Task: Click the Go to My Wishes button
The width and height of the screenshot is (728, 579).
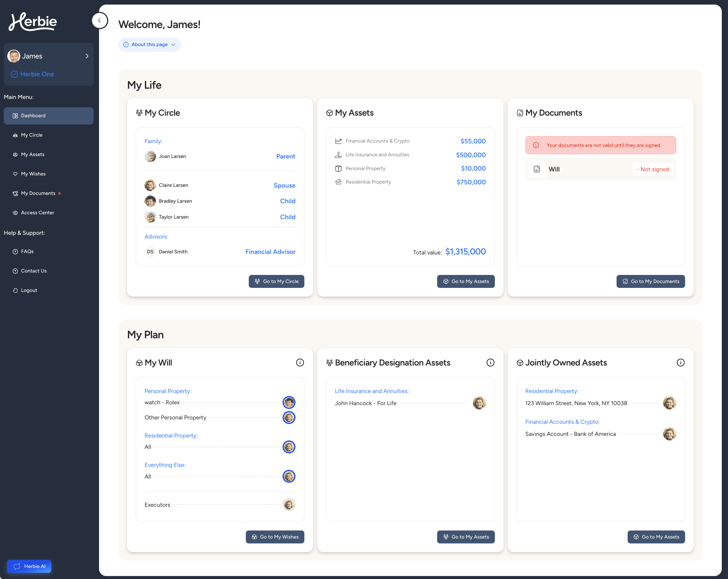Action: pos(274,537)
